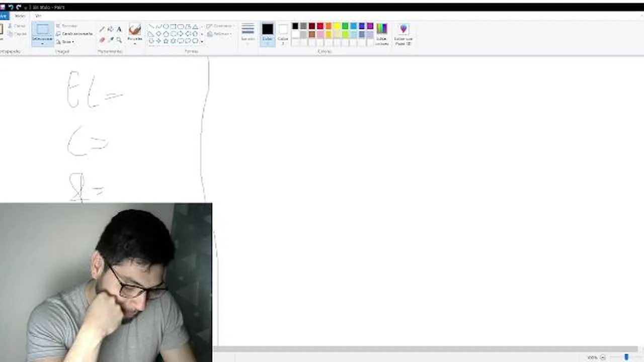
Task: Click the zoom slider handle
Action: click(x=626, y=357)
